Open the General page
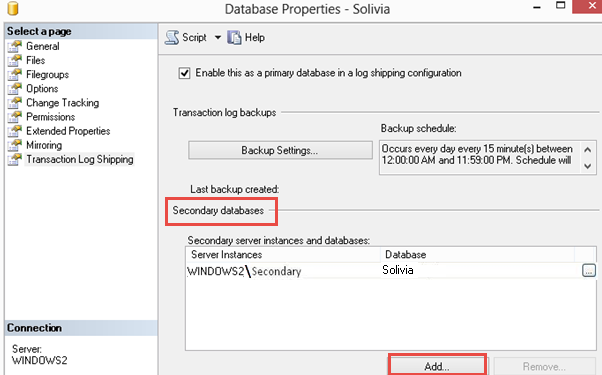 coord(43,46)
